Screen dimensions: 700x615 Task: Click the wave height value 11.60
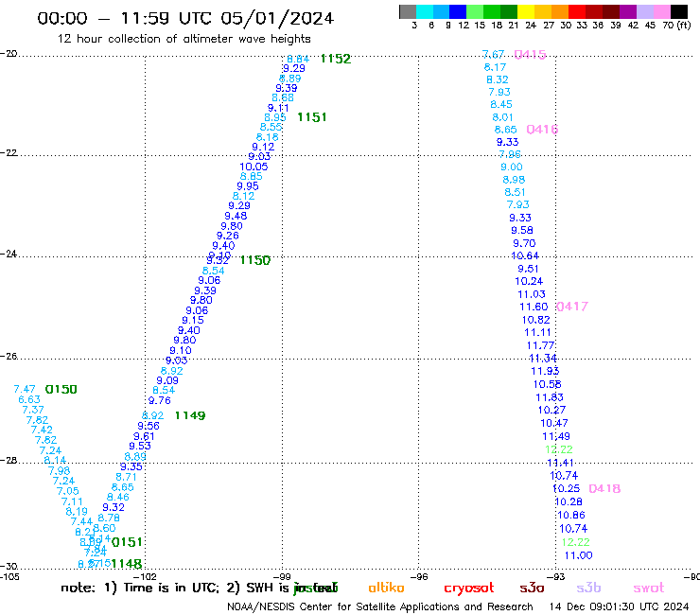pos(534,307)
